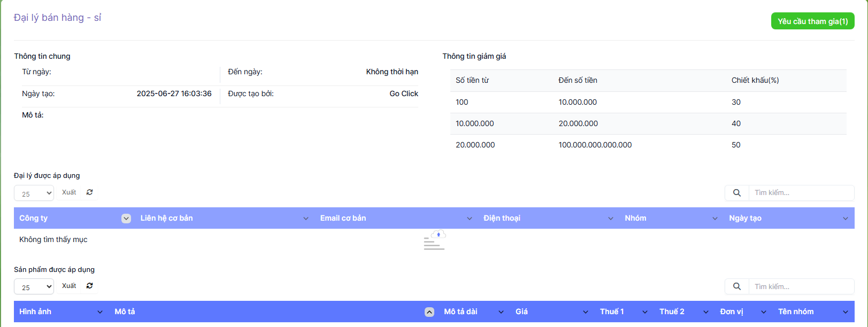
Task: Click the Tên nhóm column header
Action: coord(796,312)
